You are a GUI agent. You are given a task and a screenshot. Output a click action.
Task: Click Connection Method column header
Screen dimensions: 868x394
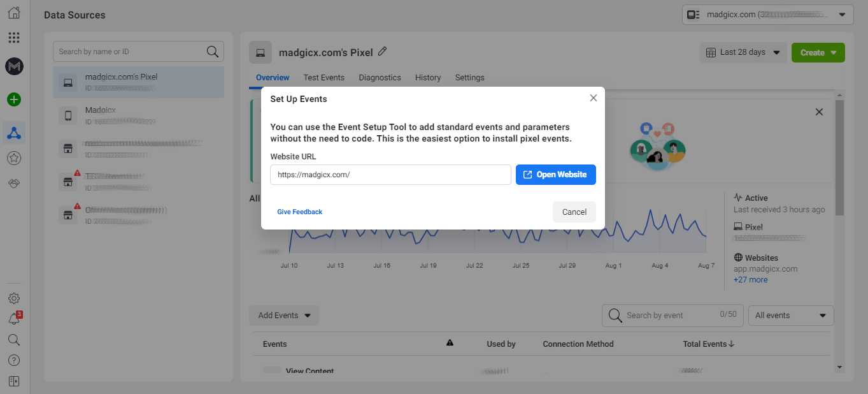[x=578, y=344]
